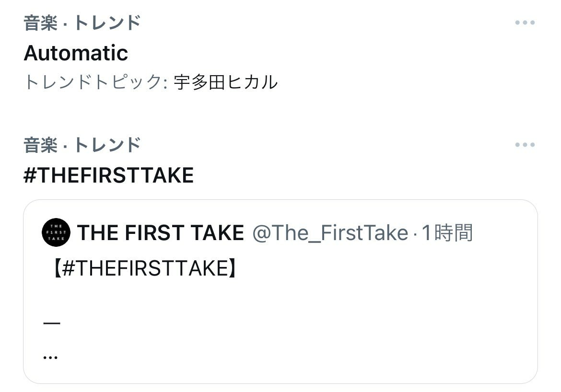Open the 1時間 timestamp of the tweet
561x392 pixels.
click(447, 232)
